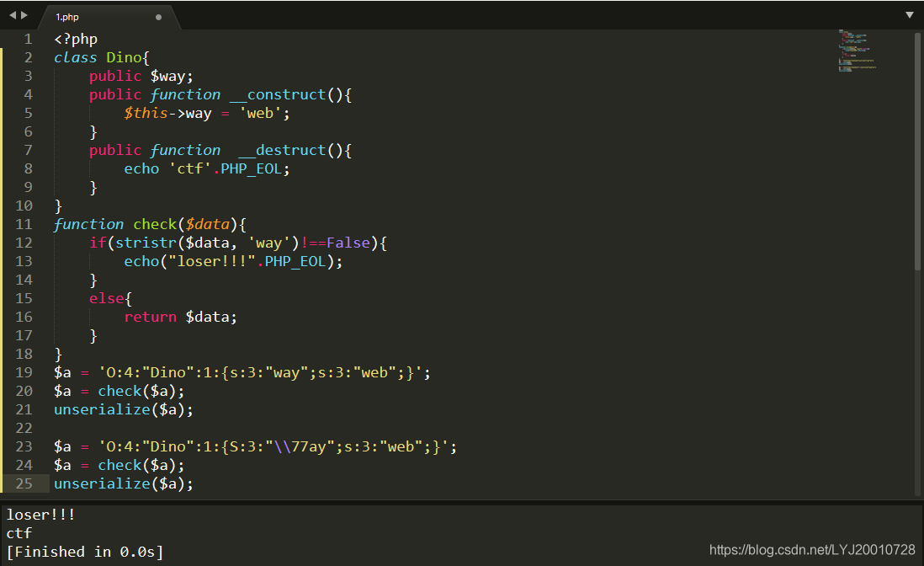
Task: Click the 'ctf' string on line 8
Action: 190,168
